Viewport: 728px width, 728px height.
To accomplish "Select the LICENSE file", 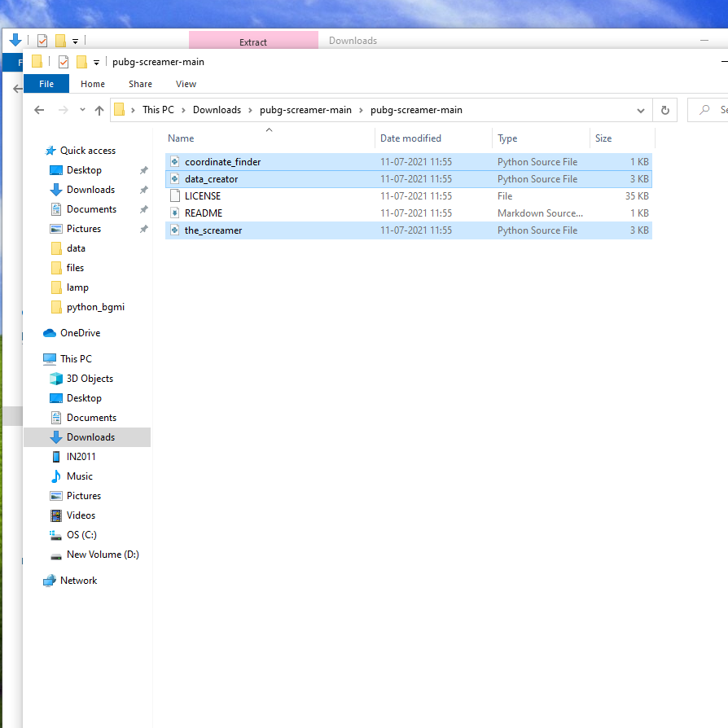I will 409,196.
